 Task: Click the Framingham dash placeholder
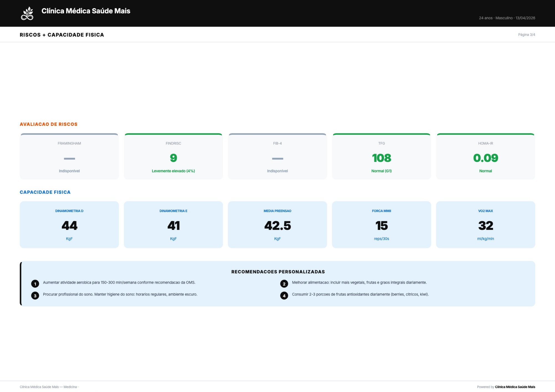click(x=69, y=159)
